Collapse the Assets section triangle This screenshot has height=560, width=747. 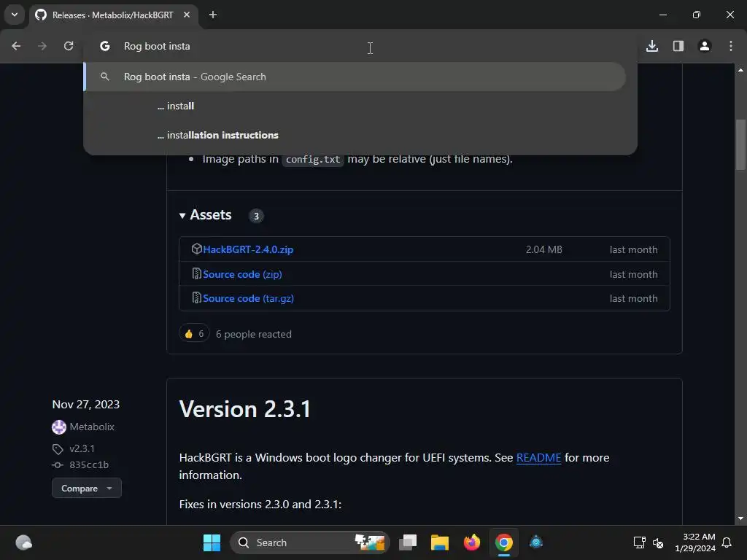pyautogui.click(x=182, y=216)
